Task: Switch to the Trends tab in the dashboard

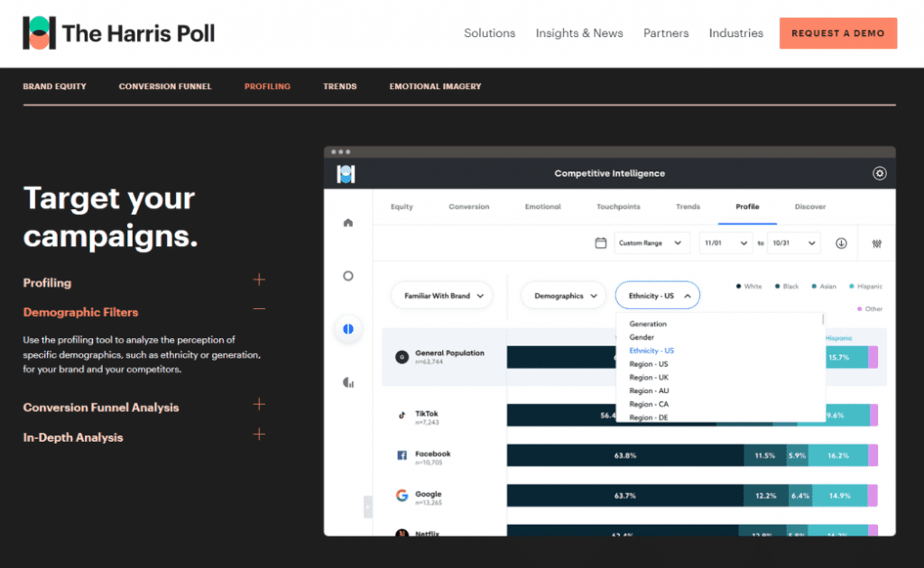Action: 688,206
